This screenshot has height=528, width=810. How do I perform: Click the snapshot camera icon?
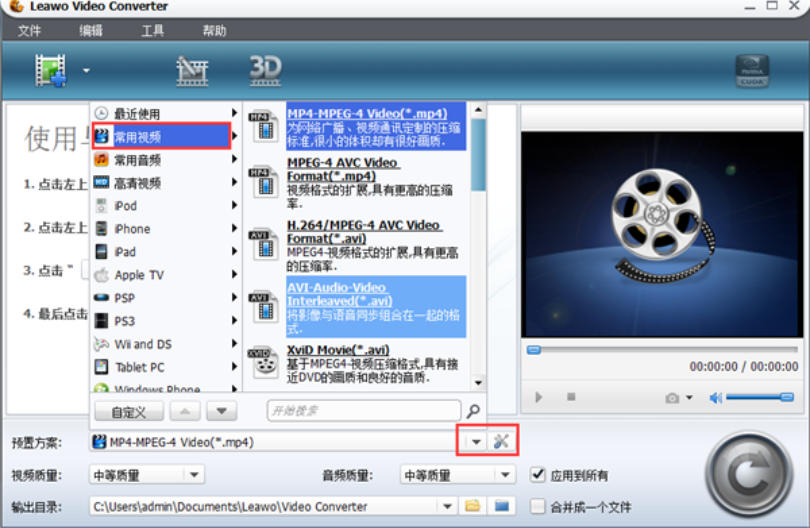click(x=672, y=397)
